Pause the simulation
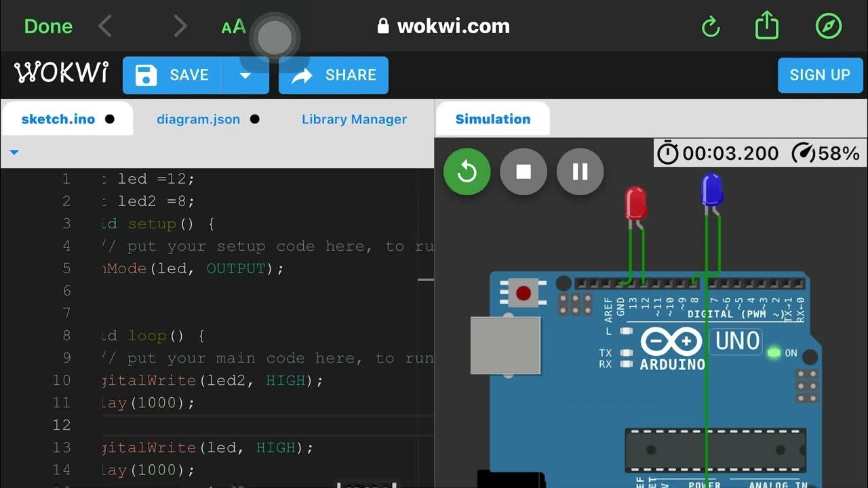The image size is (868, 488). (x=580, y=172)
